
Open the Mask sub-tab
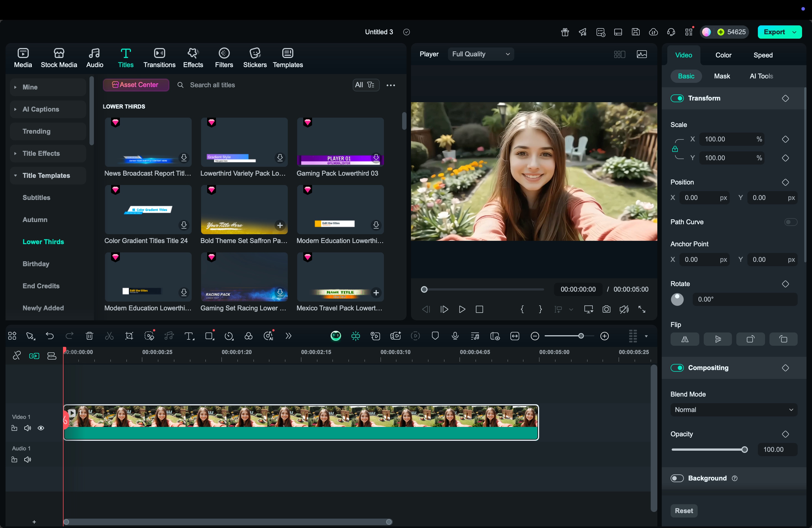click(722, 76)
